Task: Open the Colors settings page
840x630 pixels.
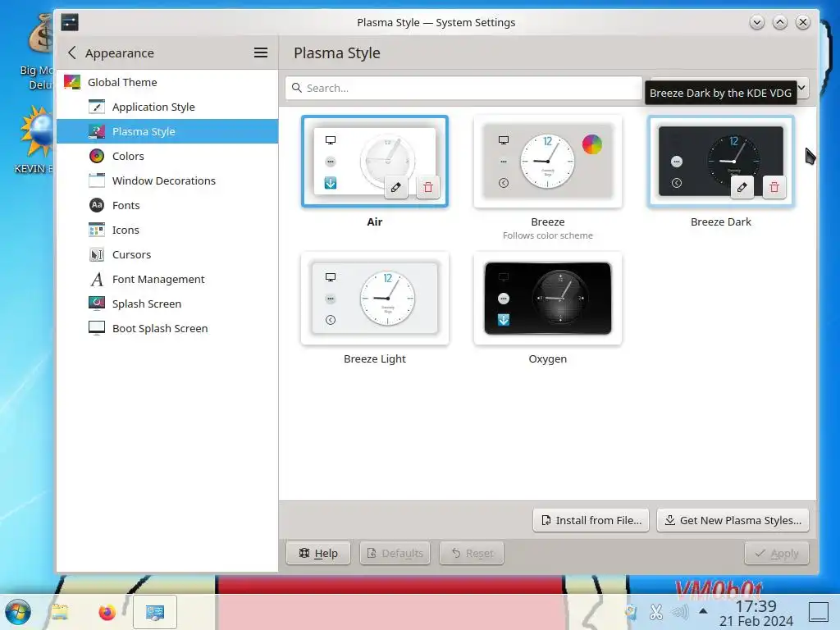Action: click(167, 156)
